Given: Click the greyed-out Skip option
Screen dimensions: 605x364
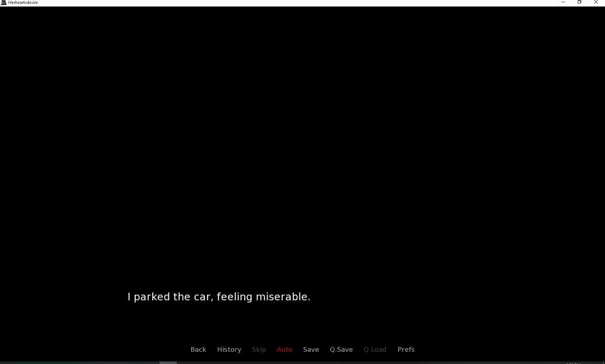Looking at the screenshot, I should (x=258, y=349).
